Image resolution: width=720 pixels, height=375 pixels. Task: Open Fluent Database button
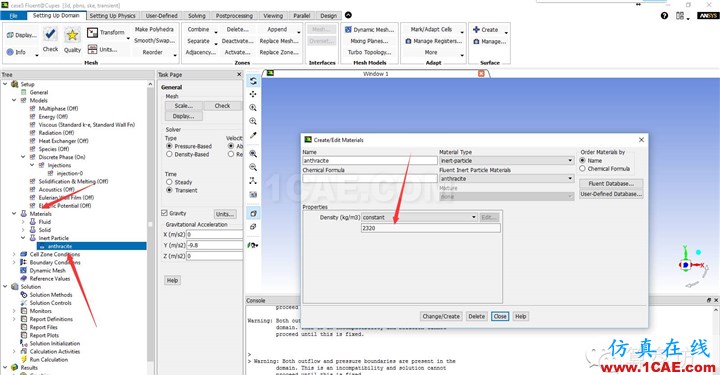[611, 184]
